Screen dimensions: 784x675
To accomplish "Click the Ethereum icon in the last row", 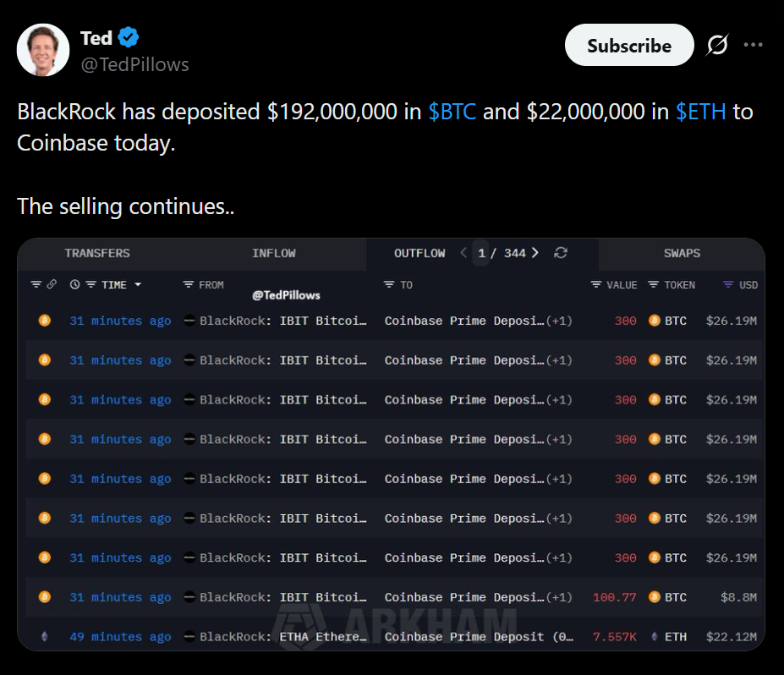I will 45,637.
